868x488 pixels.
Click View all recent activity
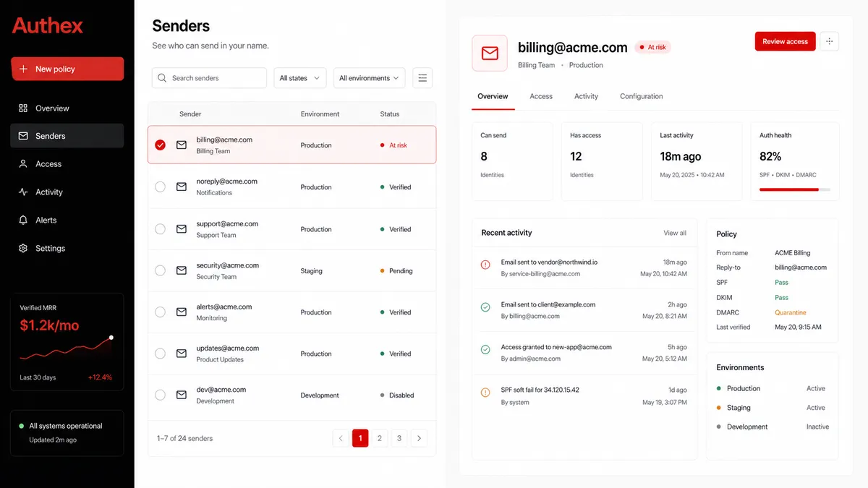pos(675,233)
